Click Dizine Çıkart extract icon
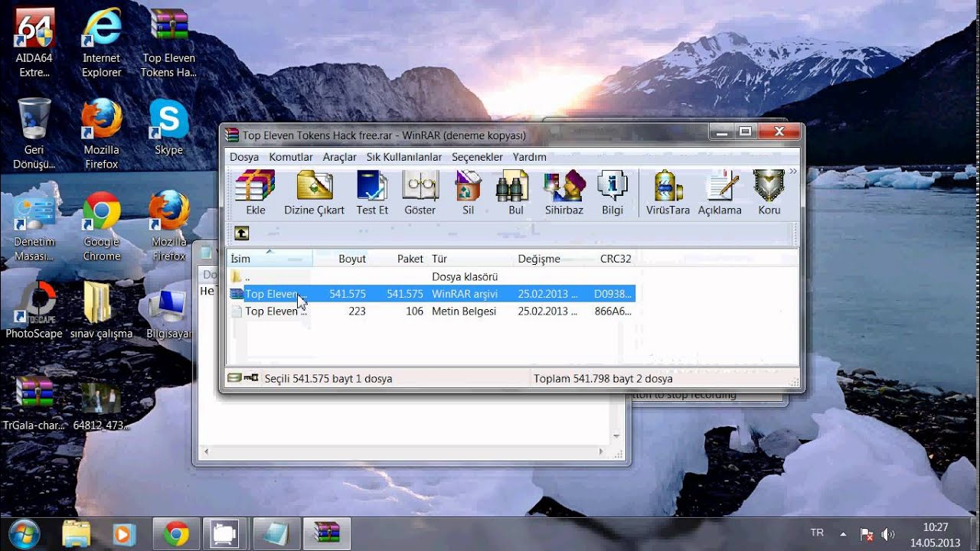Screen dimensions: 980x551 [314, 193]
